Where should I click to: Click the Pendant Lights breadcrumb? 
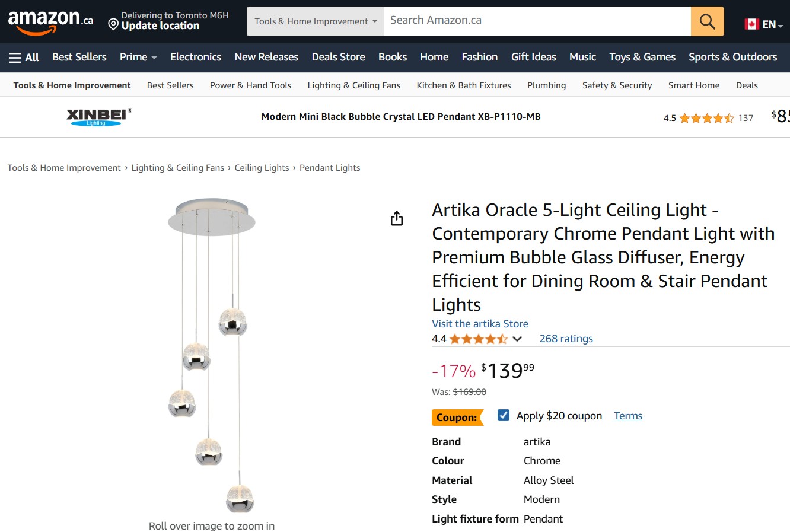[x=330, y=168]
